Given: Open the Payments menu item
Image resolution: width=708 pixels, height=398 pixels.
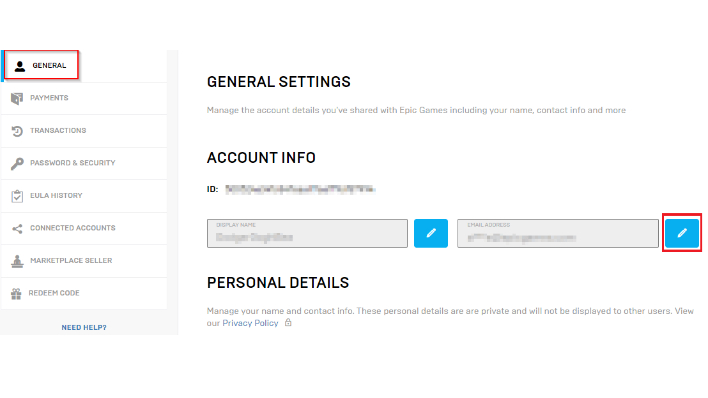Looking at the screenshot, I should [x=84, y=98].
